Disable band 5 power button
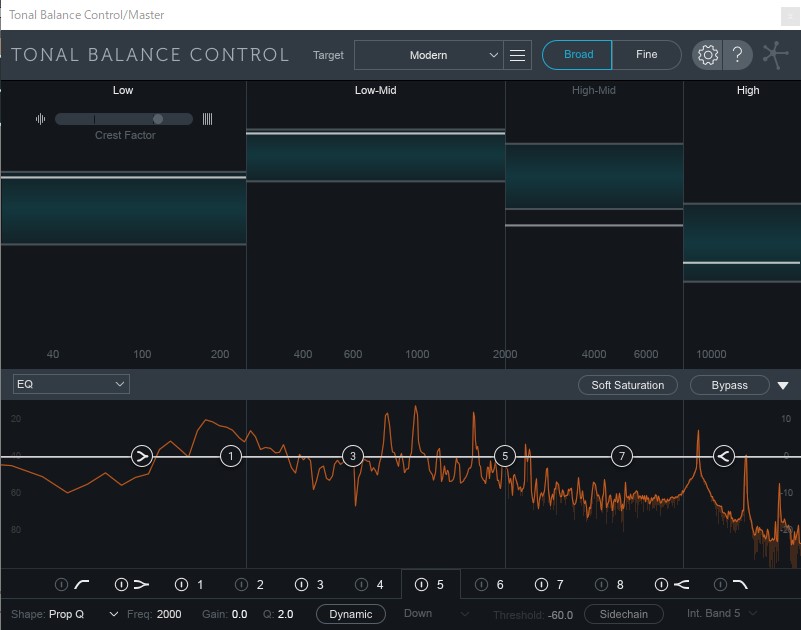This screenshot has height=630, width=801. point(421,584)
